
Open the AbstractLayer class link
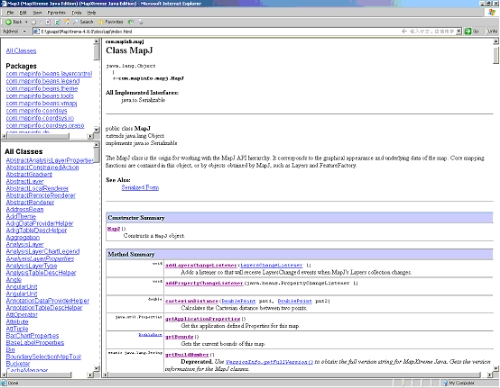(25, 181)
